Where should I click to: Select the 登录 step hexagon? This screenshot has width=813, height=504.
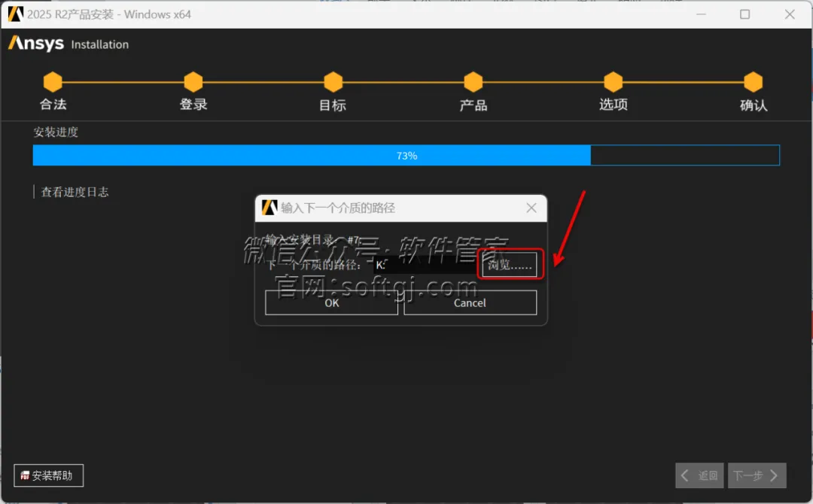(193, 81)
